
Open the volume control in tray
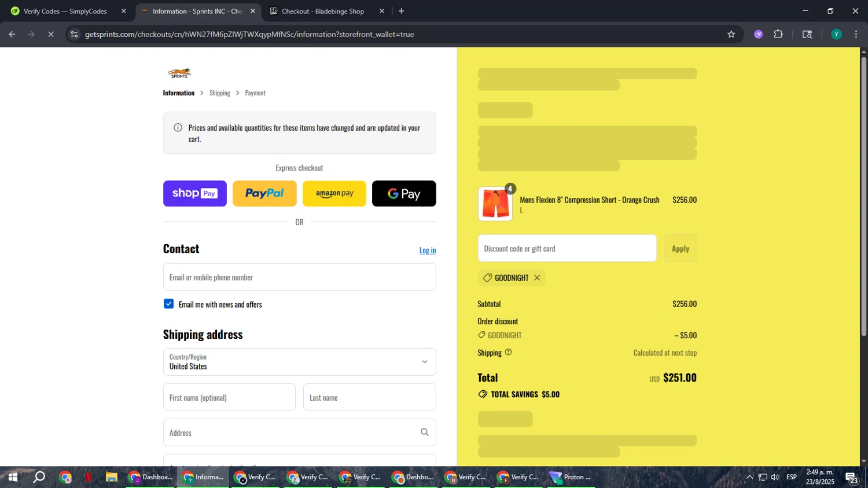point(775,477)
